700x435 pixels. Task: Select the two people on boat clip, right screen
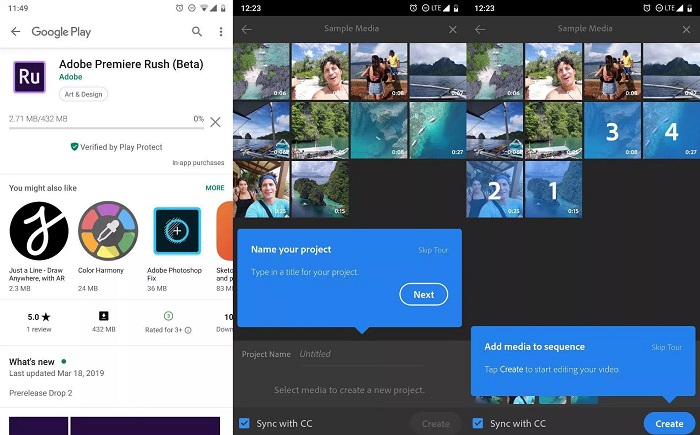coord(612,71)
